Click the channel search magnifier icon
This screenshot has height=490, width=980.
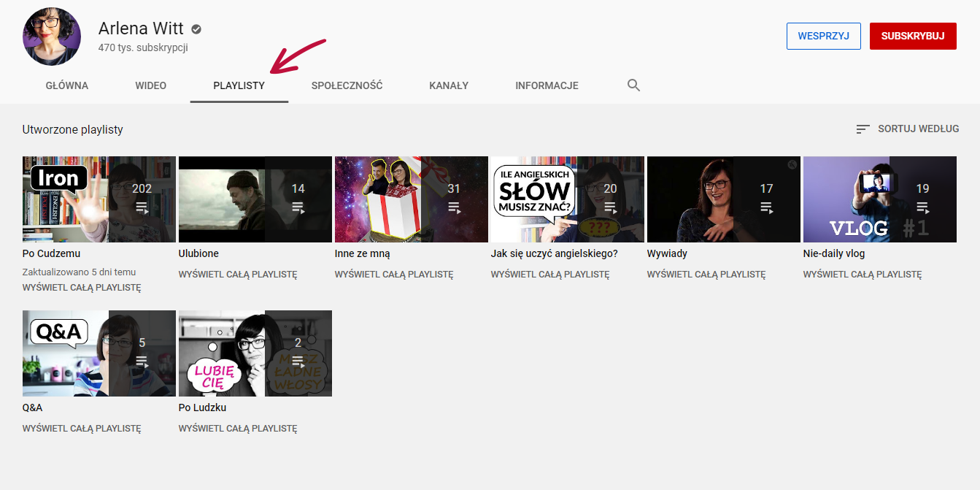[x=633, y=85]
